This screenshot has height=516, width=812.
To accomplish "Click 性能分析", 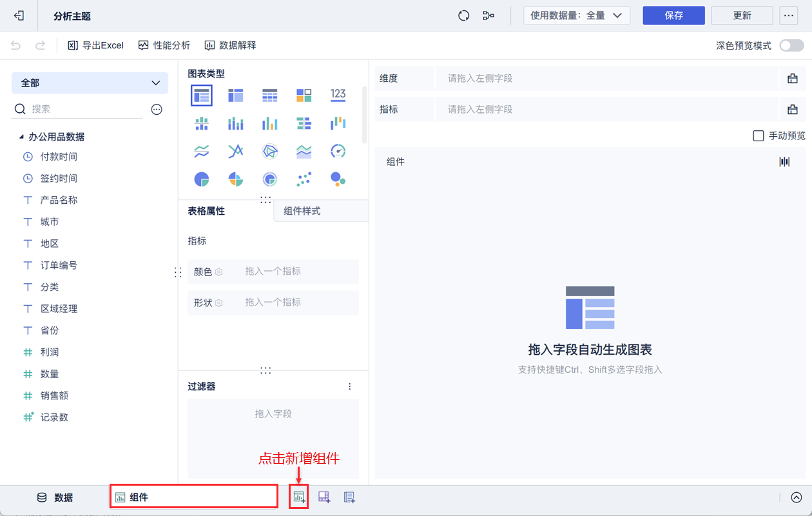I will pyautogui.click(x=164, y=45).
